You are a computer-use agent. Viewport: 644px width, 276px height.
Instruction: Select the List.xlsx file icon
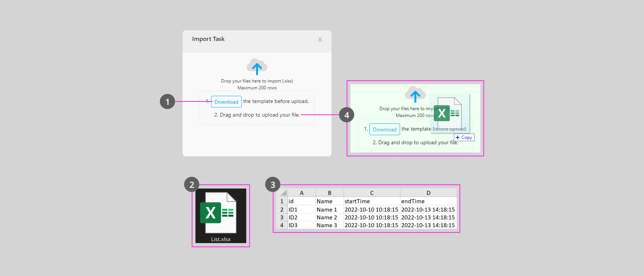tap(220, 215)
